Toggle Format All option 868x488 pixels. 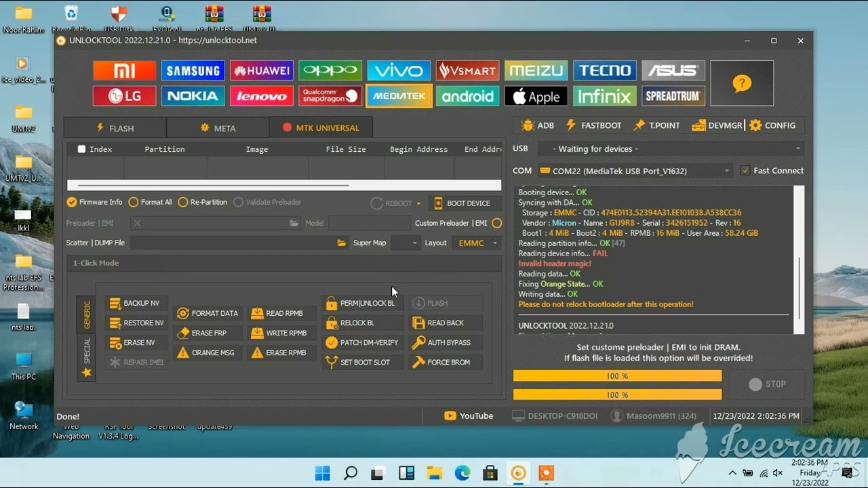[150, 202]
